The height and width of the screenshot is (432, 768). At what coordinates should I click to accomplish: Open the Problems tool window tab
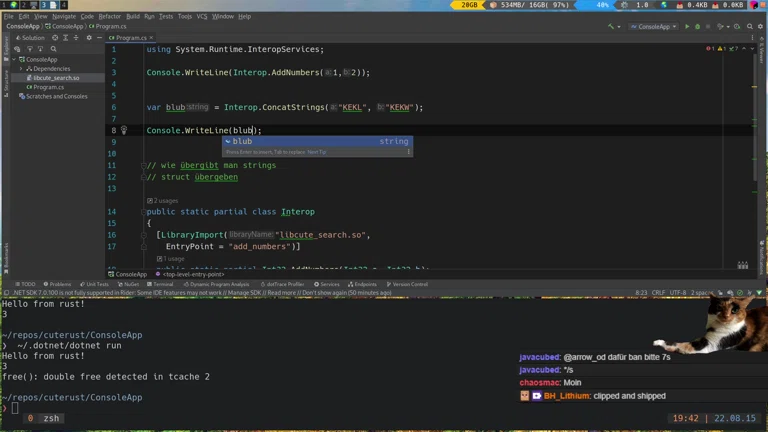pyautogui.click(x=58, y=284)
